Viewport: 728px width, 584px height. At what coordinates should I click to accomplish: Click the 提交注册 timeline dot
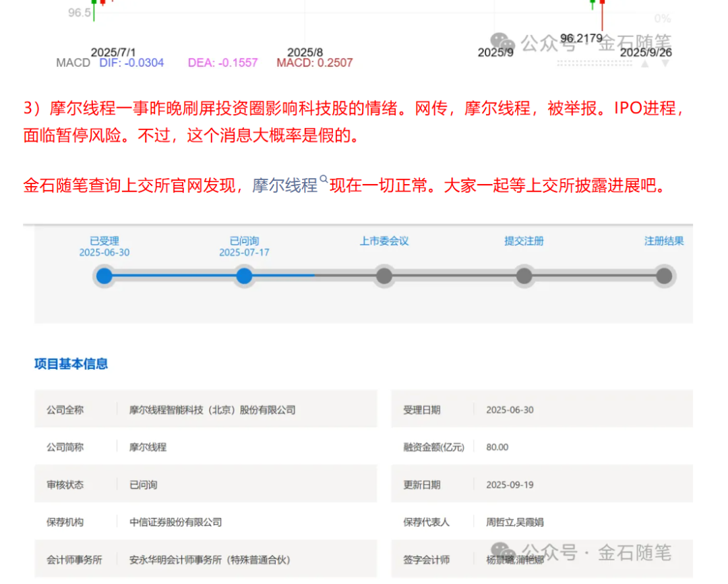pos(524,276)
